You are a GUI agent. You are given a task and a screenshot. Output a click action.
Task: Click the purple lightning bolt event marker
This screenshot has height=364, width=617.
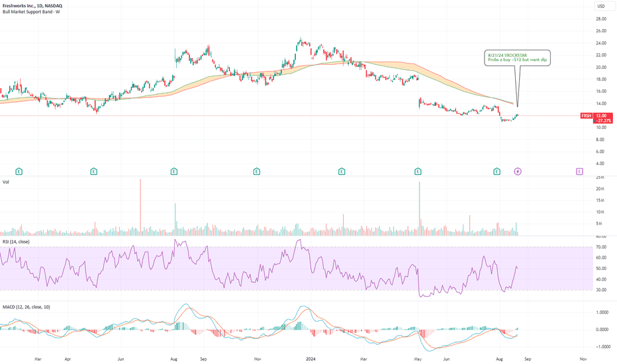click(518, 171)
